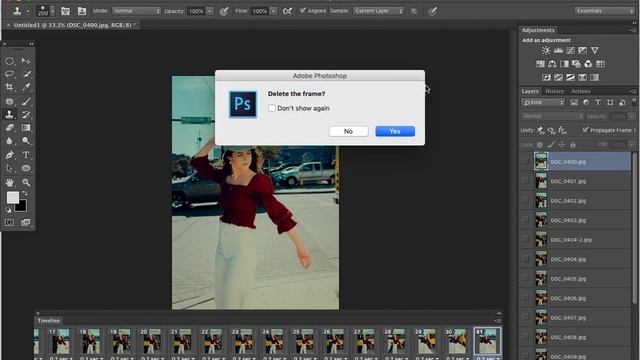Add a Curves adjustment
This screenshot has width=640, height=360.
coord(570,51)
